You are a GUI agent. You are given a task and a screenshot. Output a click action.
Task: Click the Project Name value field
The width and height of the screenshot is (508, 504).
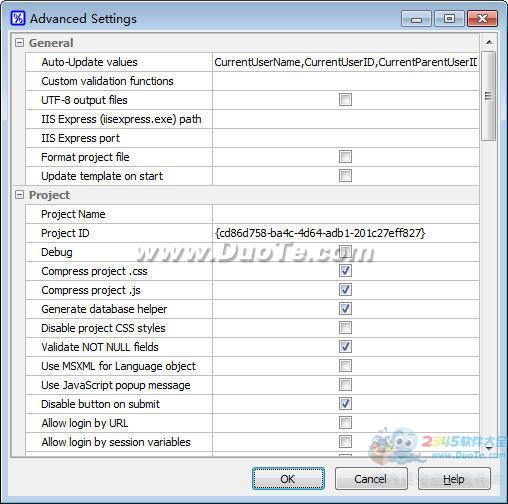346,214
